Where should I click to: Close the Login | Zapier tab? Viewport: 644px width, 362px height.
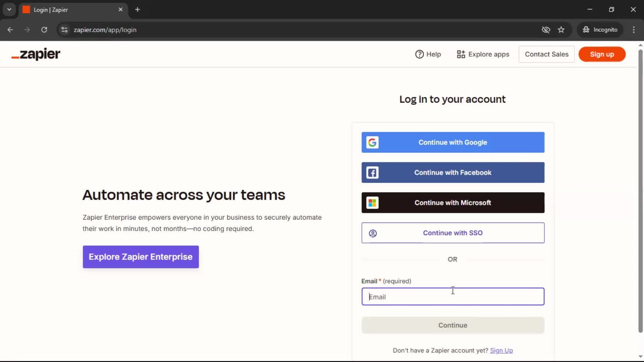coord(121,10)
